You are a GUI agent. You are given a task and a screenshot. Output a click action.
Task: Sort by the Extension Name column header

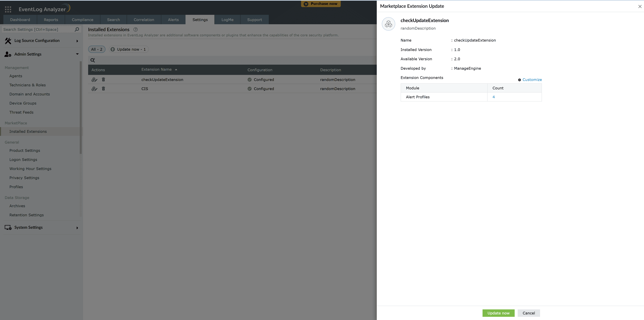[x=156, y=70]
